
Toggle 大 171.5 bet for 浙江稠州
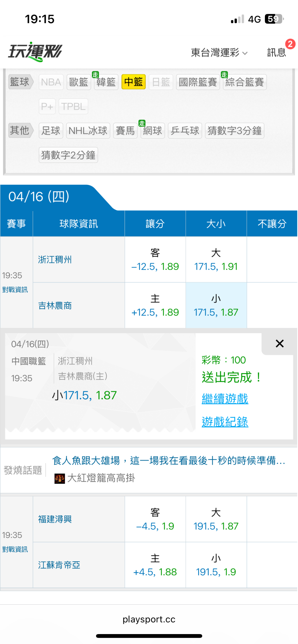(216, 260)
